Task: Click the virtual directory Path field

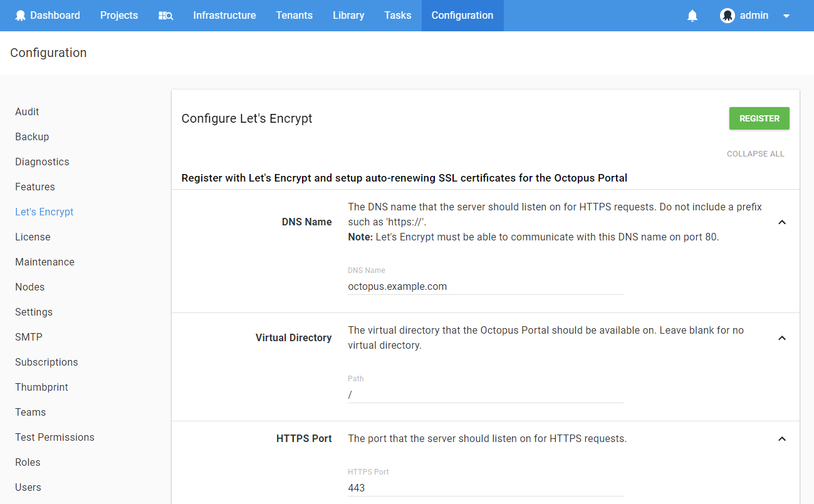Action: click(x=486, y=394)
